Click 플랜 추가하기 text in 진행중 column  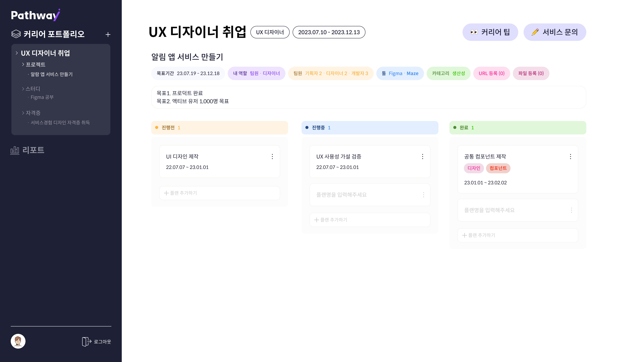pyautogui.click(x=334, y=220)
